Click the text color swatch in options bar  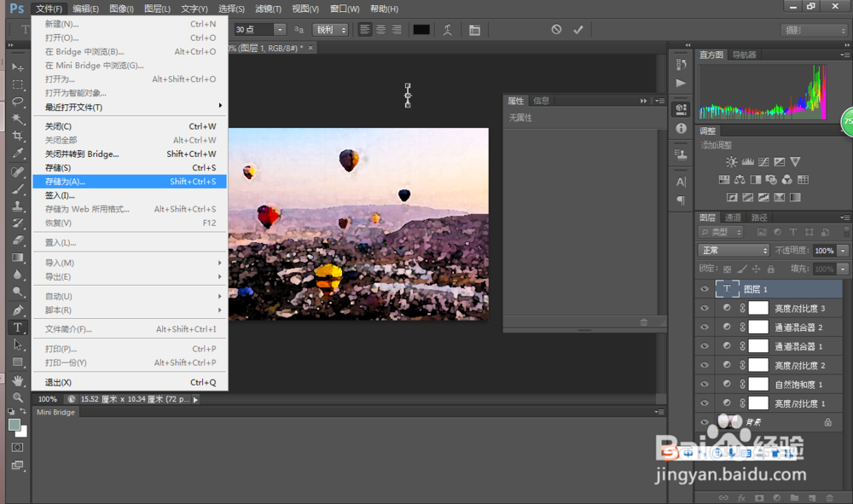[x=421, y=30]
